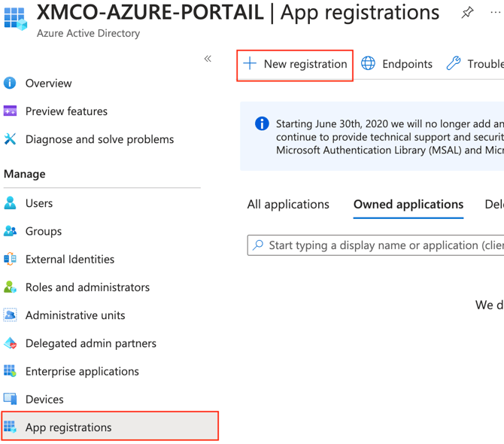Click the Delegated admin partners icon
The width and height of the screenshot is (504, 444).
(x=10, y=343)
